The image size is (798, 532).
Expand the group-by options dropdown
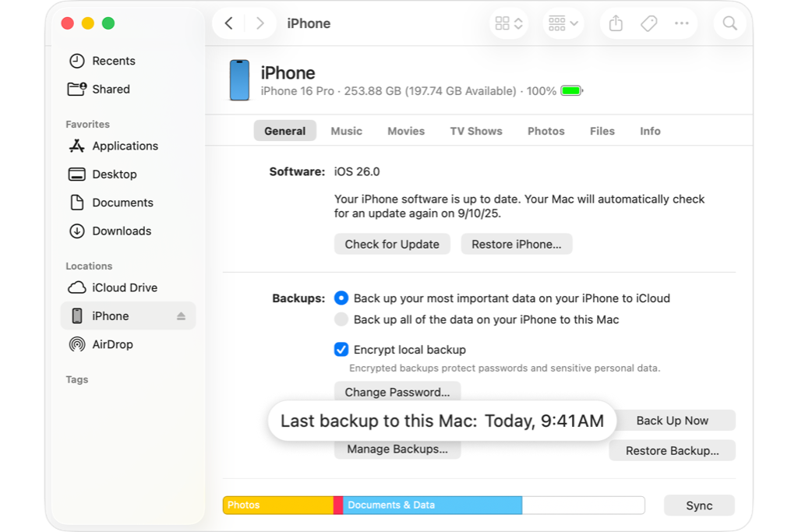tap(563, 23)
